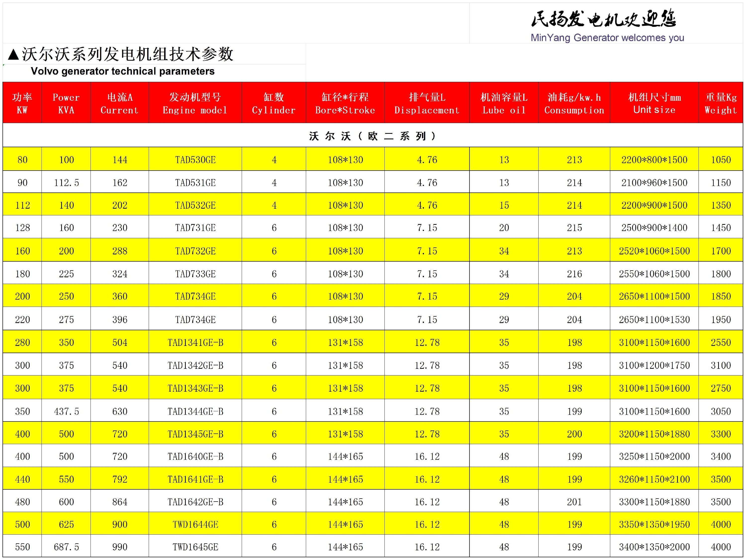Select the 'Lube oil' column header
The width and height of the screenshot is (746, 560).
click(504, 102)
